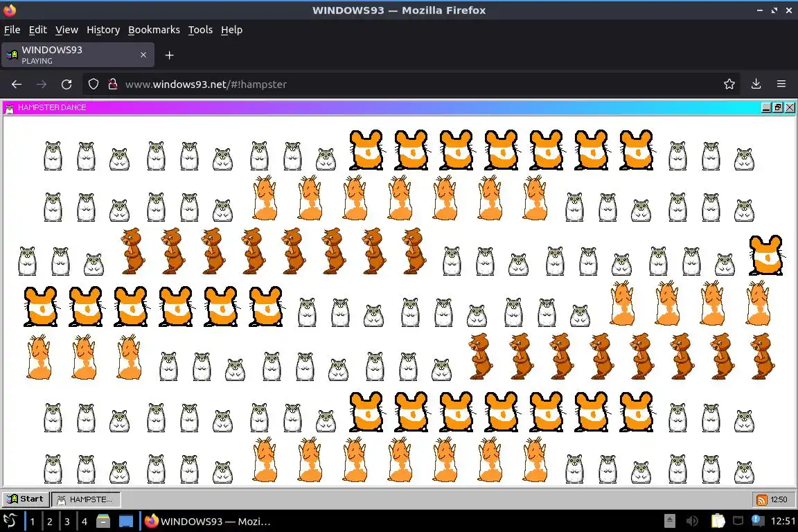
Task: Open the desktop bird-logo application menu
Action: click(10, 521)
